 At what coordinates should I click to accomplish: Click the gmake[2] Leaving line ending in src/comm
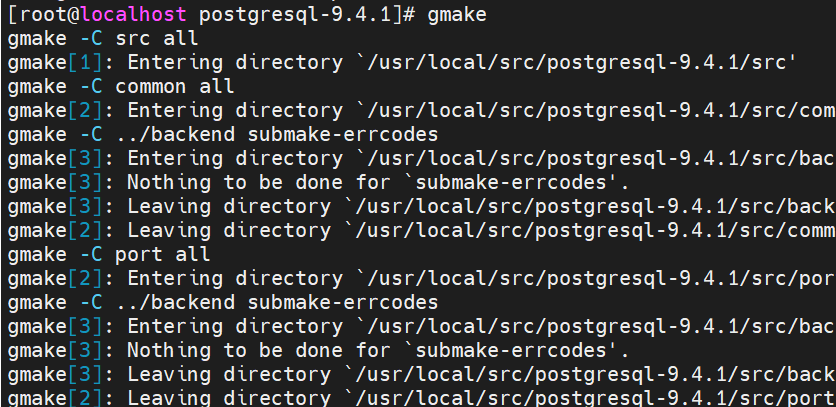coord(420,230)
